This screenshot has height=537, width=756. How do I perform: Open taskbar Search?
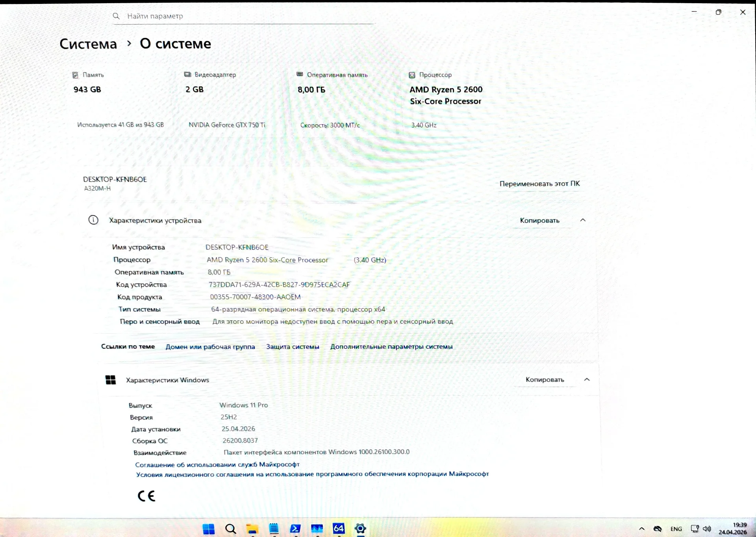pyautogui.click(x=231, y=529)
